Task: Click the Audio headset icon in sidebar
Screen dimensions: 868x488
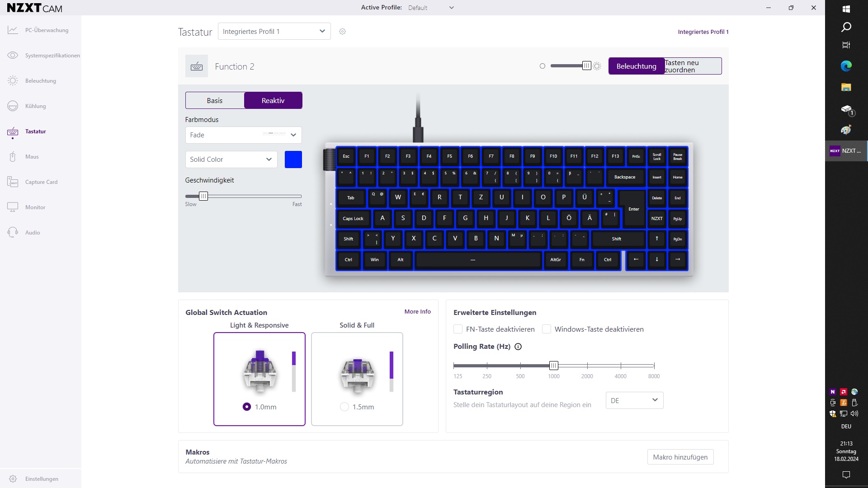Action: click(x=13, y=233)
